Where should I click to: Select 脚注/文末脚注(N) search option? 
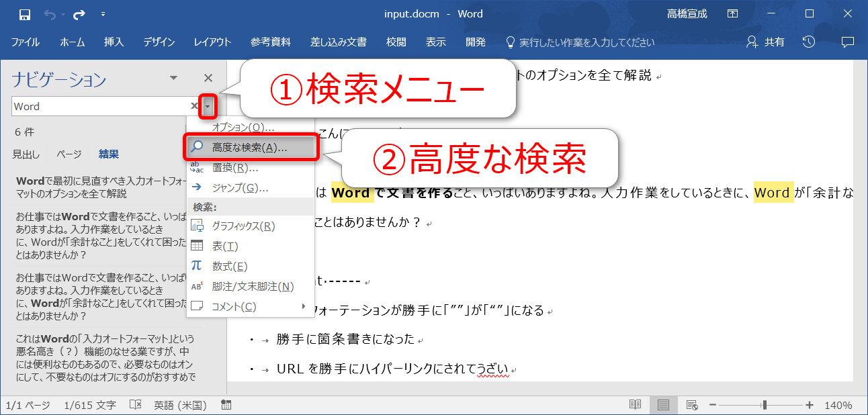[251, 287]
